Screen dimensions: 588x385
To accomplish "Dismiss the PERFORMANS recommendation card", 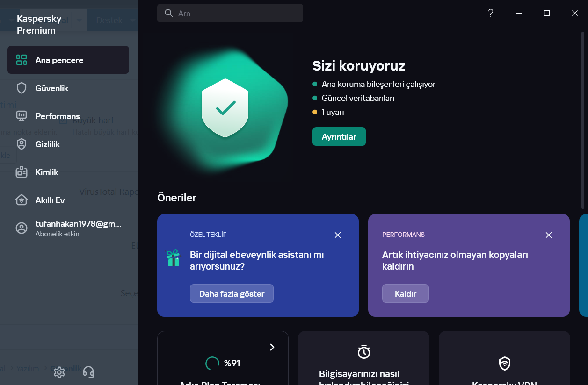I will click(x=549, y=235).
